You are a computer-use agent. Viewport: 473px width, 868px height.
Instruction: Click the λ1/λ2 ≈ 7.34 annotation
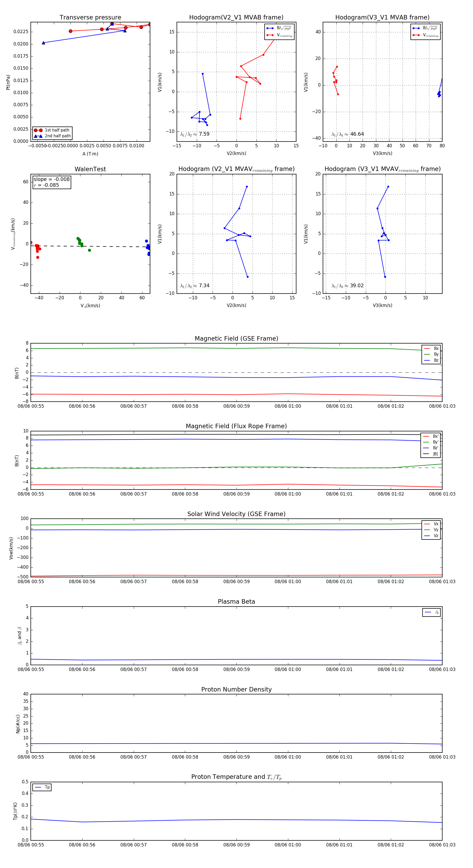pos(194,286)
